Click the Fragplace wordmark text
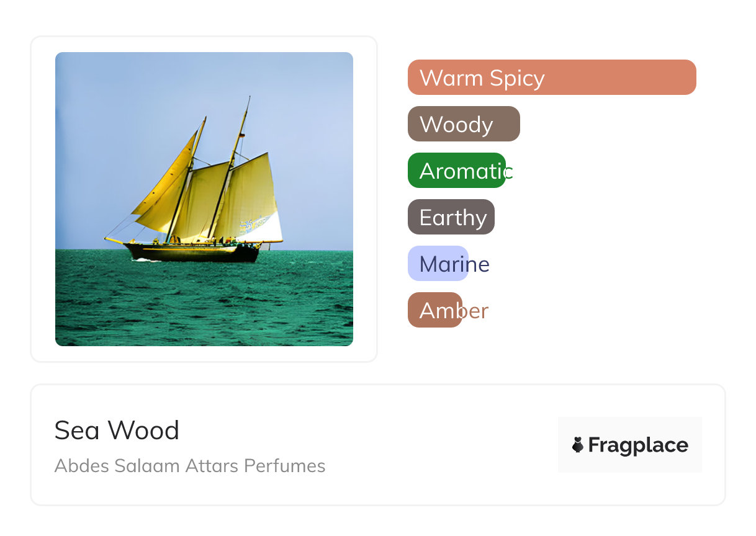Image resolution: width=756 pixels, height=536 pixels. [638, 445]
